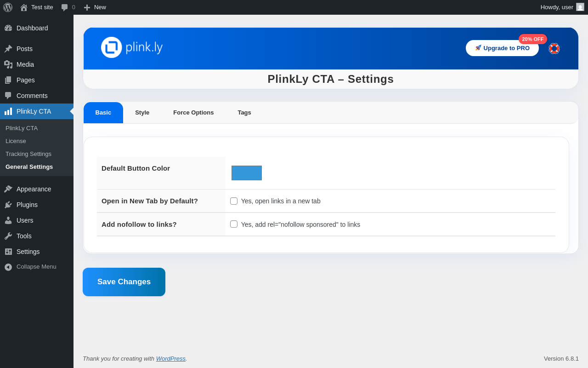Viewport: 588px width, 368px height.
Task: Click the 'Open in New Tab by Default?' label
Action: pos(150,201)
